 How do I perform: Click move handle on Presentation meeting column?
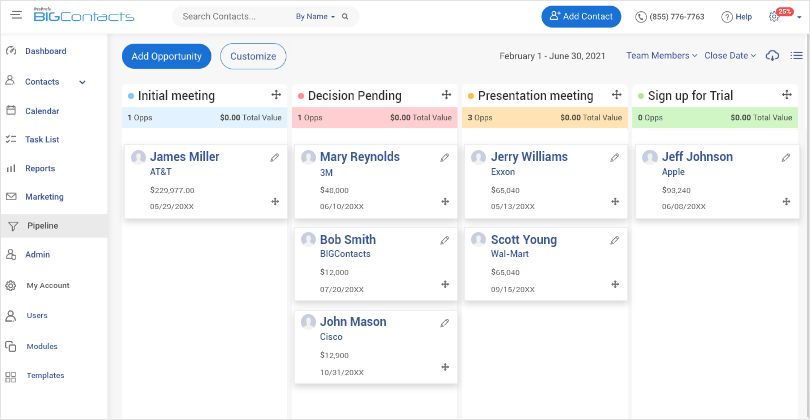click(x=616, y=95)
